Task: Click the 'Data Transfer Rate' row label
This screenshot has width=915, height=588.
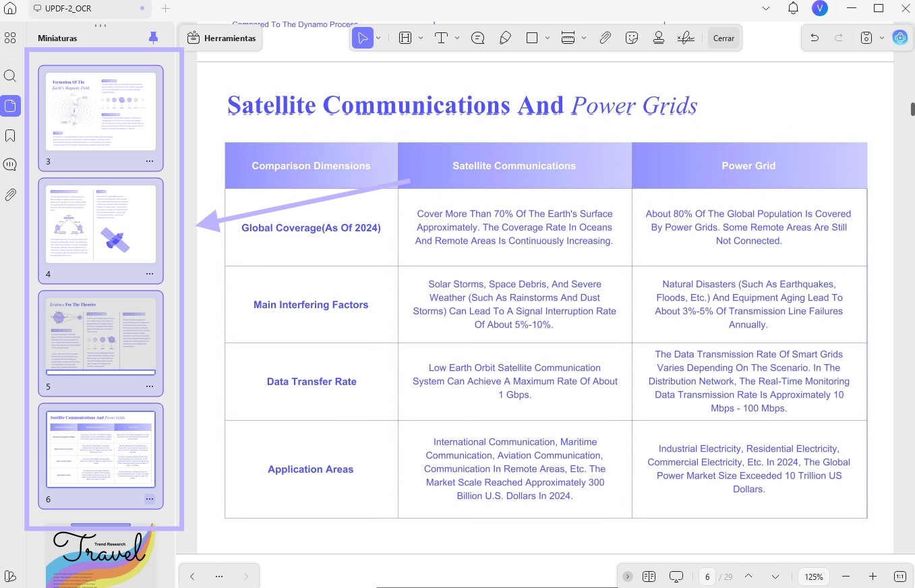Action: [312, 382]
